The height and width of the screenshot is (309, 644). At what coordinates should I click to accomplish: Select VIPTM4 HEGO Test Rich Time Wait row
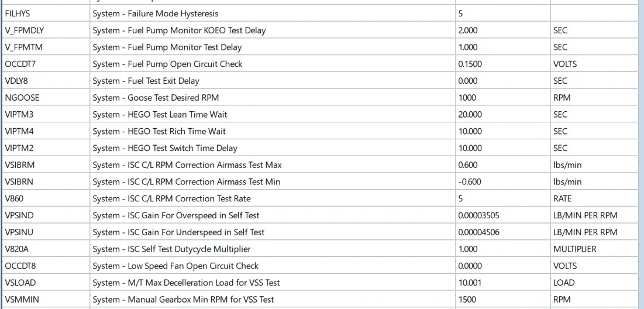320,132
